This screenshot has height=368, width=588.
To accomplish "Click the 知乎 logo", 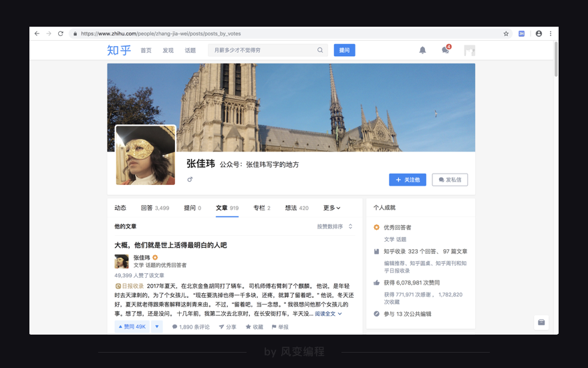I will tap(119, 50).
